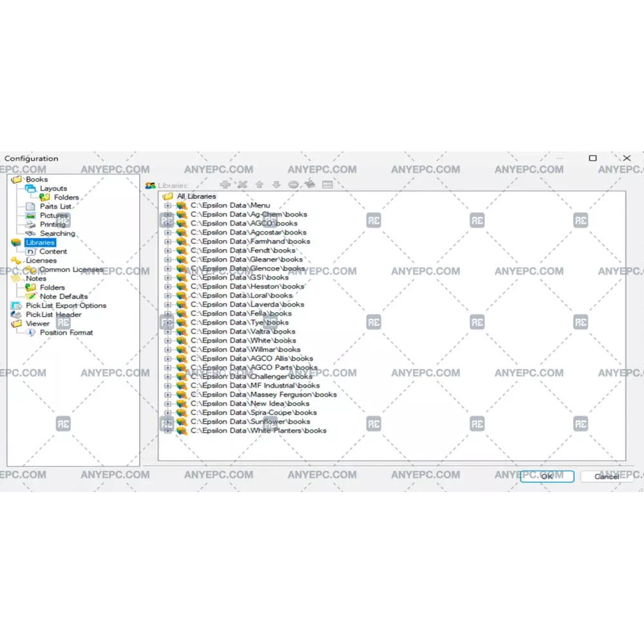Screen dimensions: 644x644
Task: Click the add library plus icon
Action: point(225,185)
